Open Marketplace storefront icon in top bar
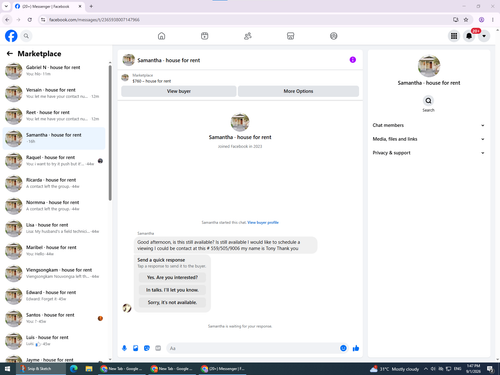 291,36
